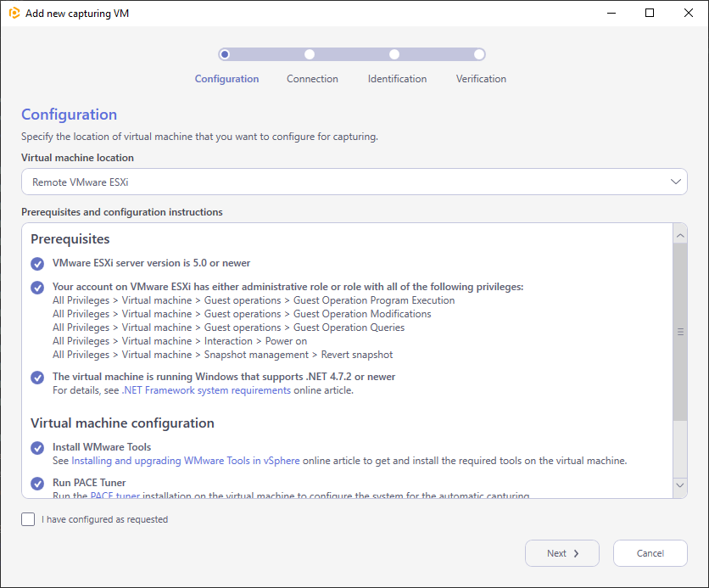
Task: Click 'Virtual machine configuration' heading text
Action: click(x=122, y=423)
